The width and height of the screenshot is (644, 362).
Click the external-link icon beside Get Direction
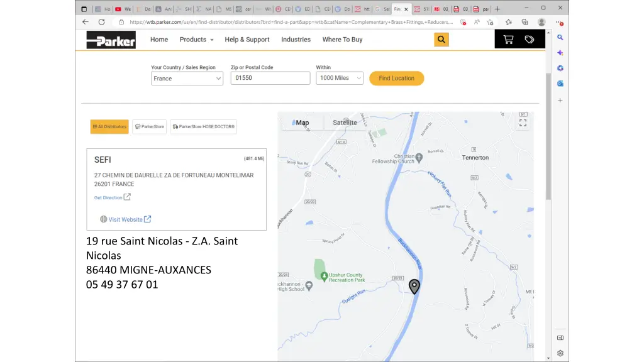127,197
